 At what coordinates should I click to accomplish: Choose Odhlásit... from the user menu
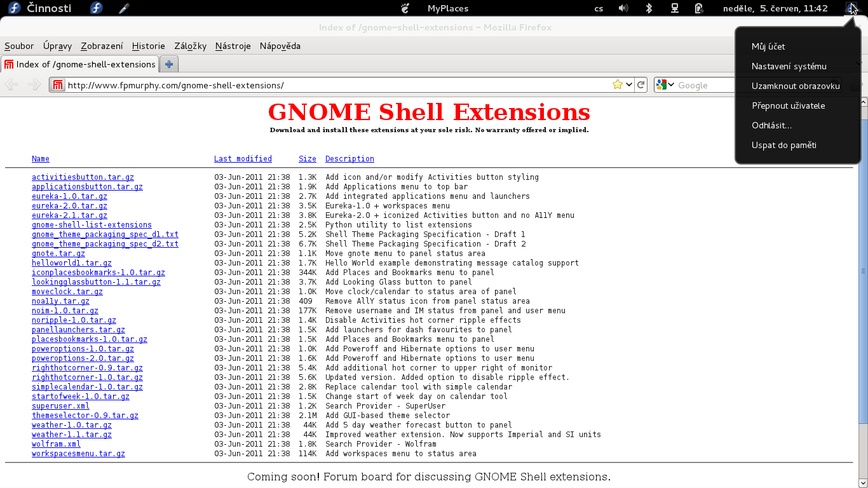[x=771, y=125]
